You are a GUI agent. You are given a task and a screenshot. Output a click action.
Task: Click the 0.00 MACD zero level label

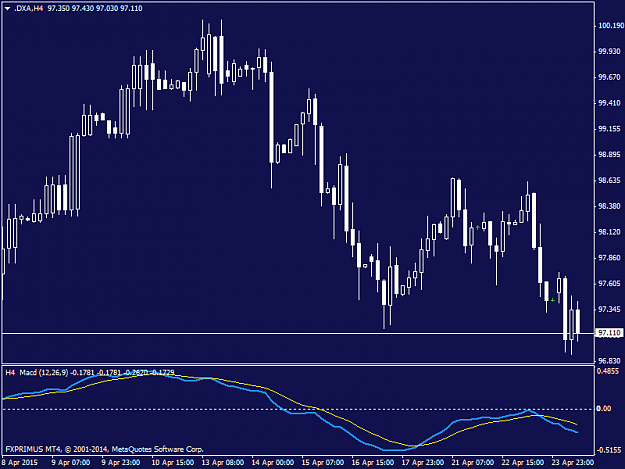pos(604,409)
